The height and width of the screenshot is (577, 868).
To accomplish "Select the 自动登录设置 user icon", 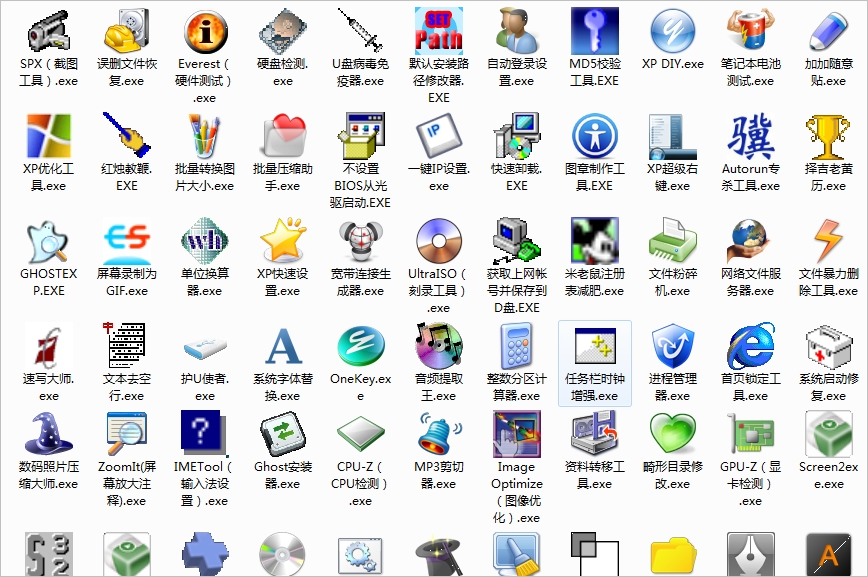I will click(x=516, y=31).
